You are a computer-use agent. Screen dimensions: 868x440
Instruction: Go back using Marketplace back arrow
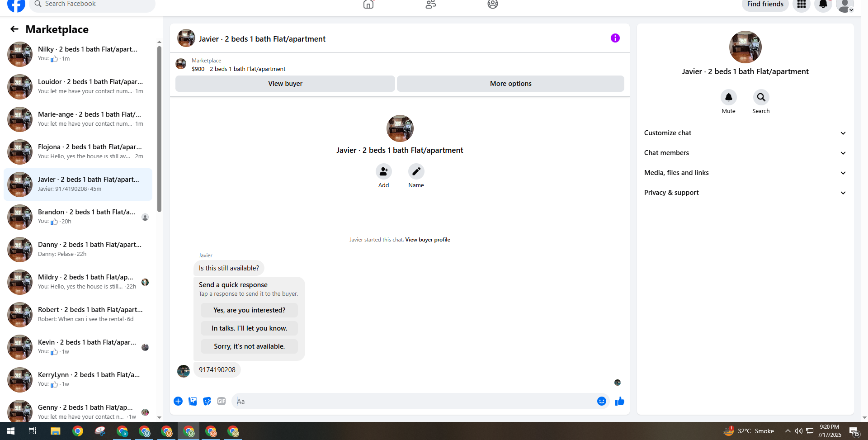tap(14, 29)
